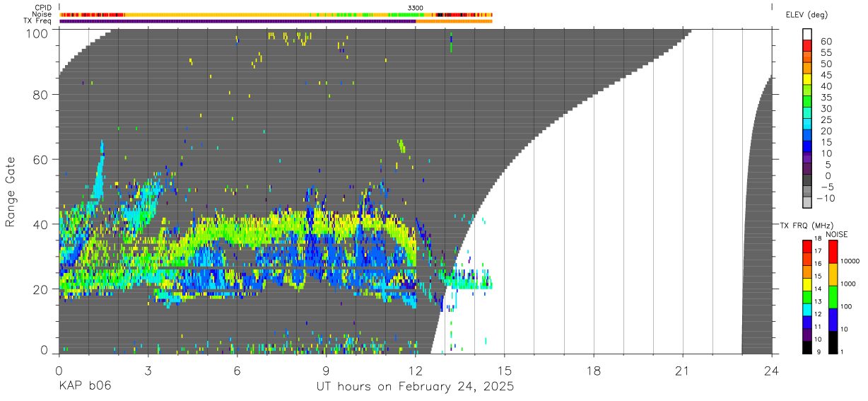This screenshot has height=401, width=868.
Task: Click the y-axis tick label '80'
Action: (x=41, y=94)
